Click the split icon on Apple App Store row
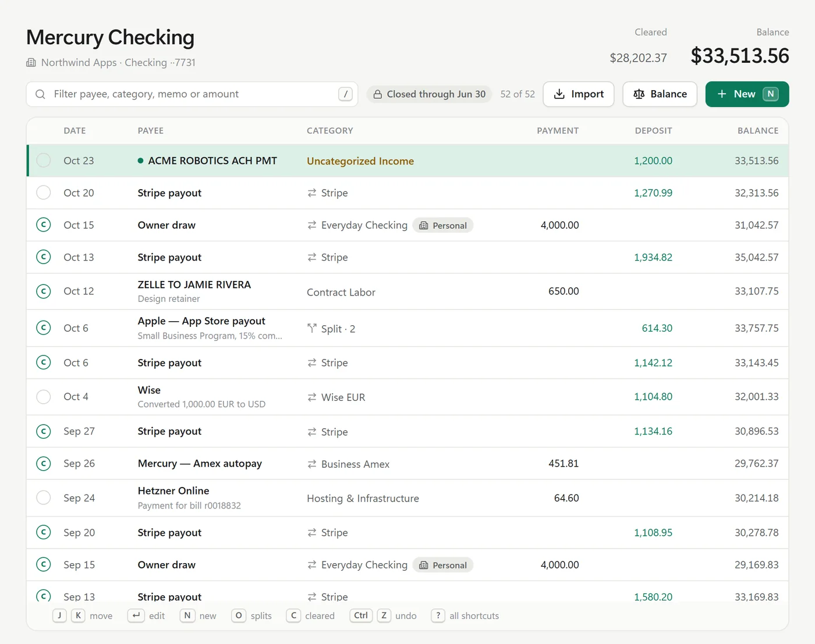This screenshot has width=815, height=644. [x=312, y=329]
